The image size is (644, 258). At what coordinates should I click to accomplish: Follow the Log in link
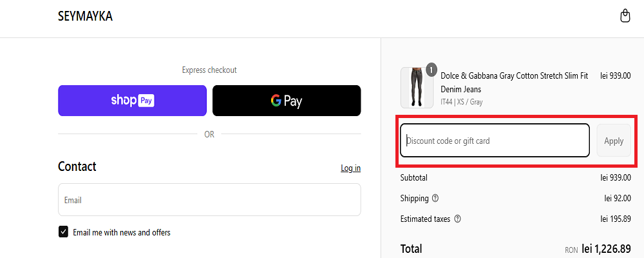[350, 168]
